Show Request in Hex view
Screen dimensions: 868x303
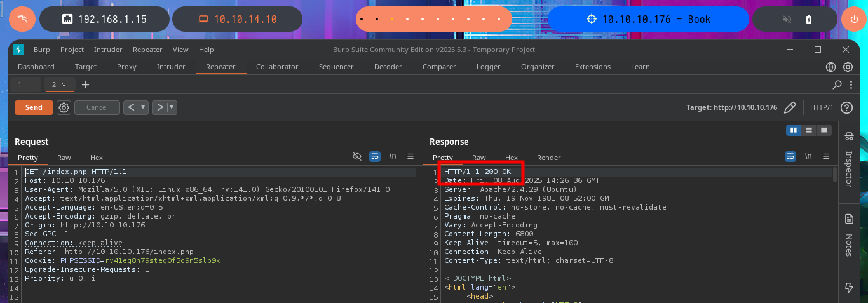pyautogui.click(x=97, y=158)
